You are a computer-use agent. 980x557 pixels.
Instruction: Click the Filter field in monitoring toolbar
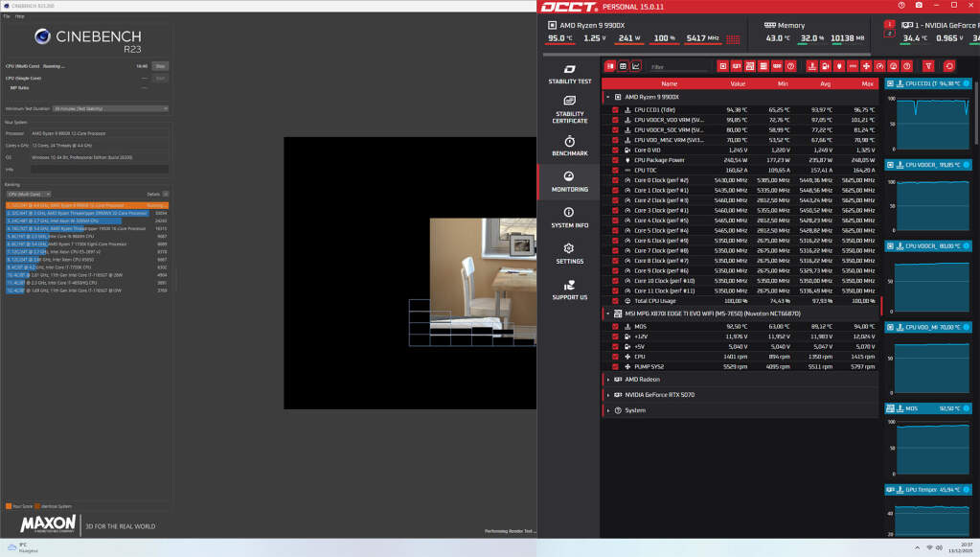click(680, 67)
